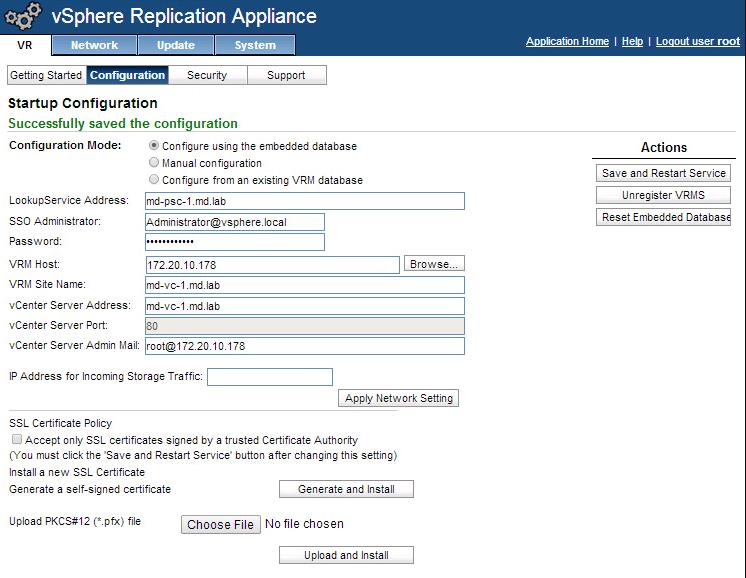The image size is (746, 578).
Task: Open the Help link
Action: (632, 41)
